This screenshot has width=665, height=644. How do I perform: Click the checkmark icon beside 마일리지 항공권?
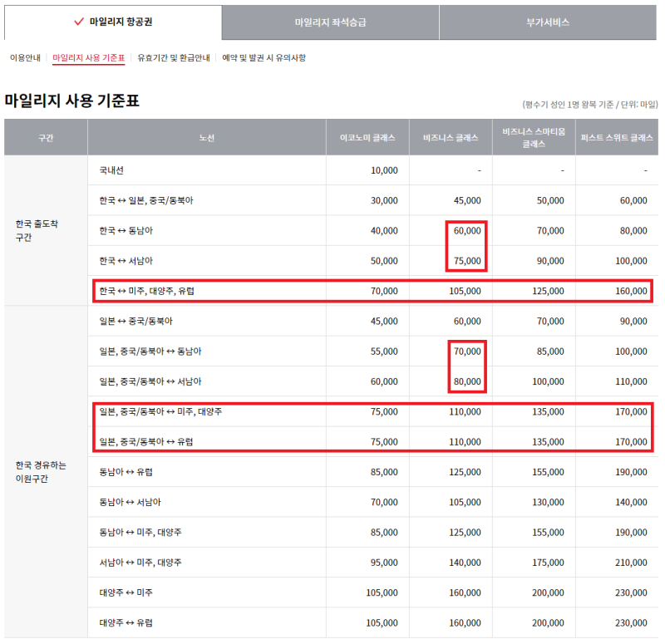coord(79,22)
